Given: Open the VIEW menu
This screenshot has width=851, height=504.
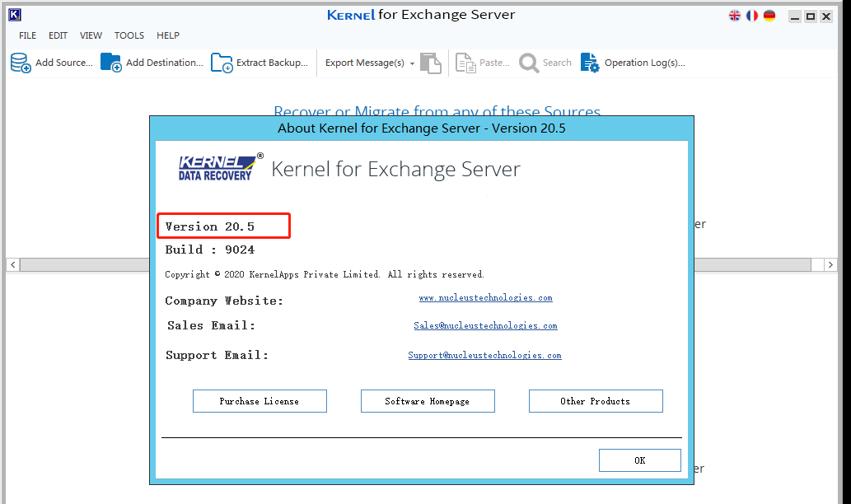Looking at the screenshot, I should (91, 35).
